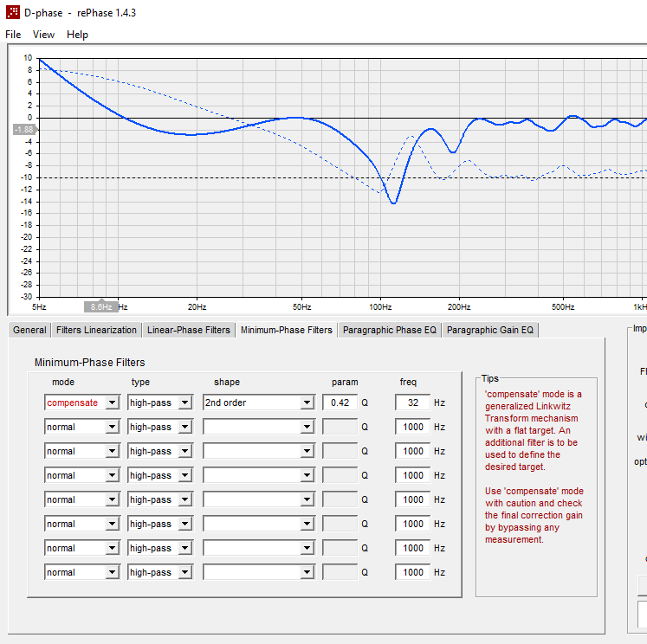Open second row empty shape dropdown
This screenshot has height=644, width=647.
point(259,427)
